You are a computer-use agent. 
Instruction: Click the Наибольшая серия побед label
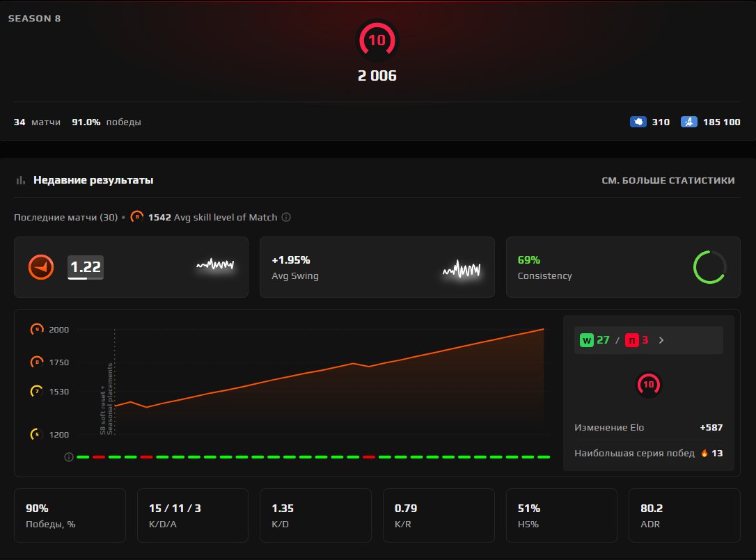634,453
